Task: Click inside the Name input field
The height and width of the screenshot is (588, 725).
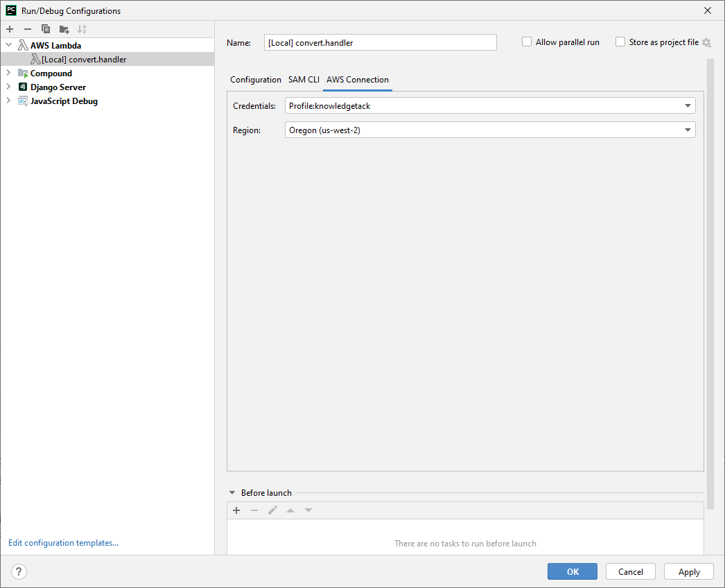Action: pos(380,42)
